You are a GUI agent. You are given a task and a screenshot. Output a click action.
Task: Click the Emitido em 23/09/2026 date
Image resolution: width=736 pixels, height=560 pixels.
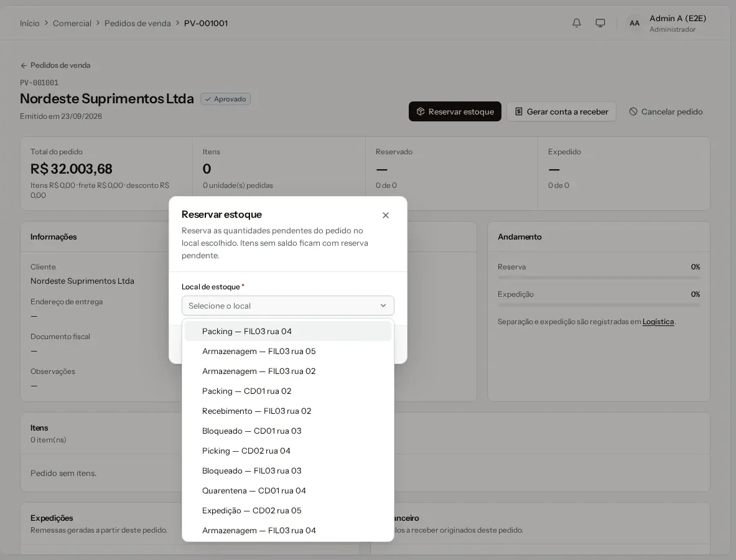point(61,116)
